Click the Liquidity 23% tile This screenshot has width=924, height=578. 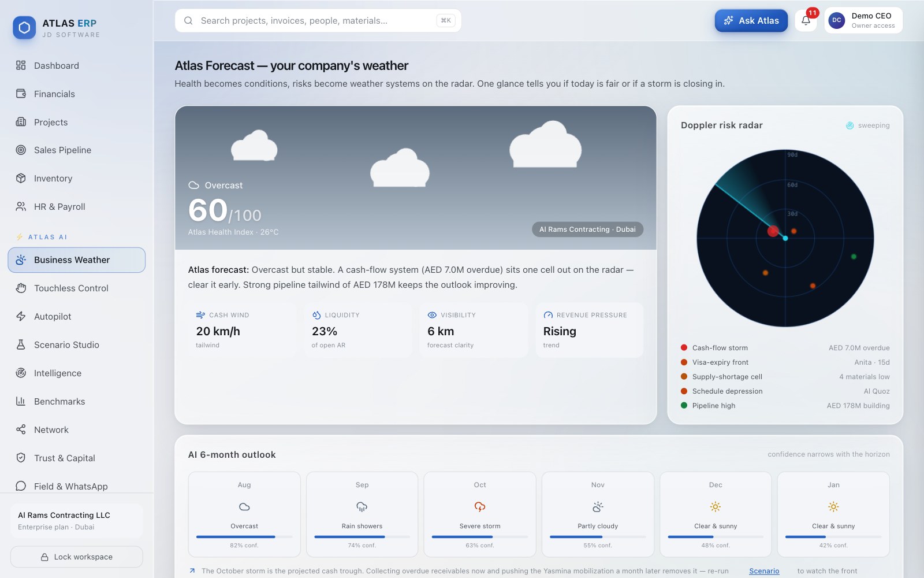pos(358,330)
